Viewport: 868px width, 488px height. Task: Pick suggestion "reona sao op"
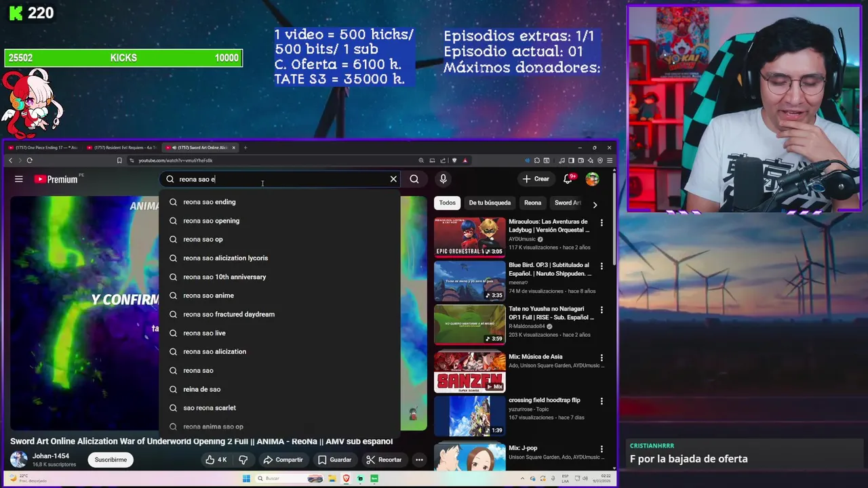click(279, 239)
